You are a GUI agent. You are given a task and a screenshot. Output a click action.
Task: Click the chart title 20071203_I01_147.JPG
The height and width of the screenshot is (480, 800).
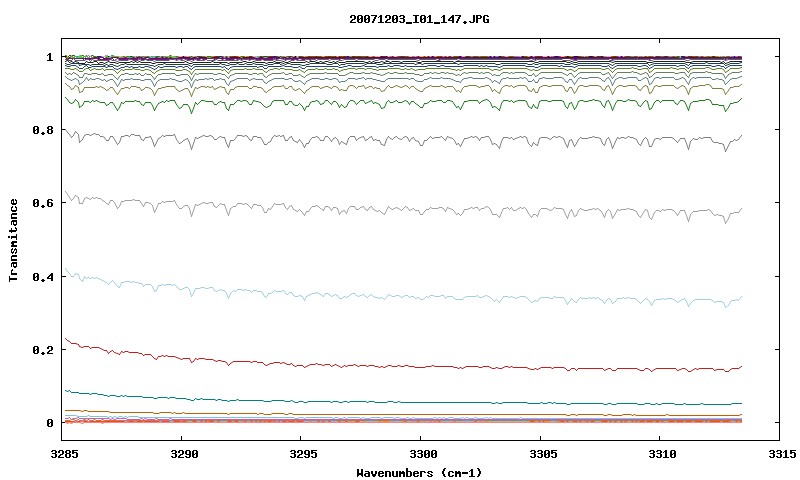tap(419, 19)
